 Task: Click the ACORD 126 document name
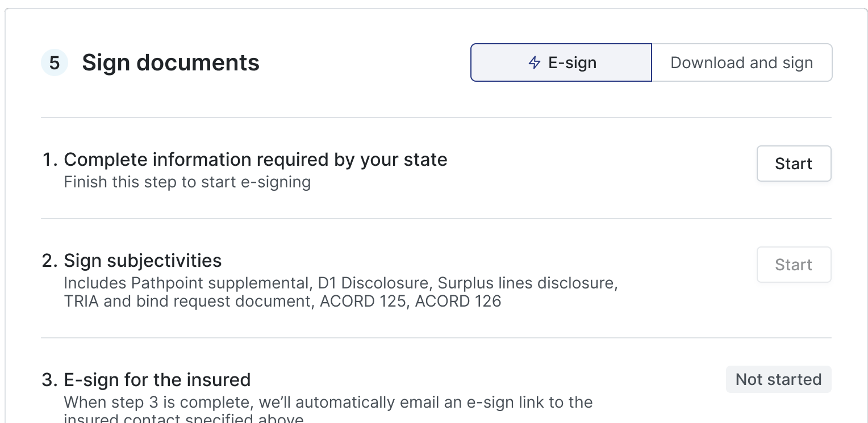pos(458,301)
